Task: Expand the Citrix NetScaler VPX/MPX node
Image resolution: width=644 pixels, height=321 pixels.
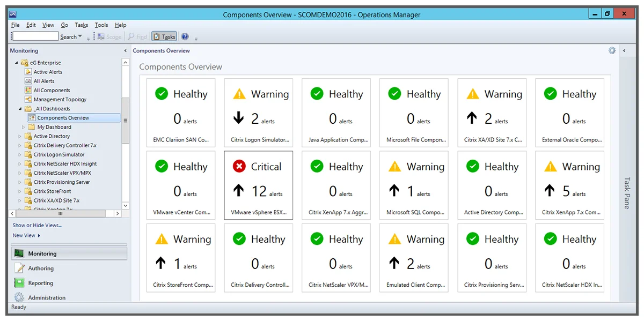Action: (x=20, y=173)
